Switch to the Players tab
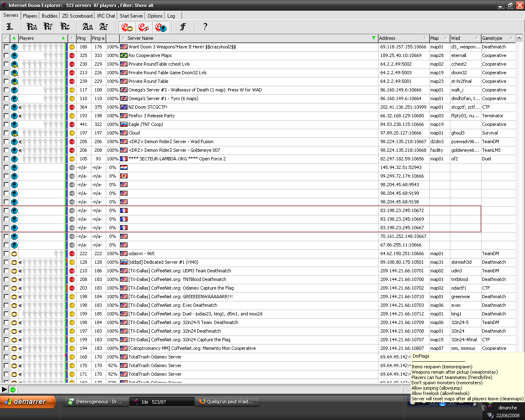The width and height of the screenshot is (525, 420). (30, 16)
